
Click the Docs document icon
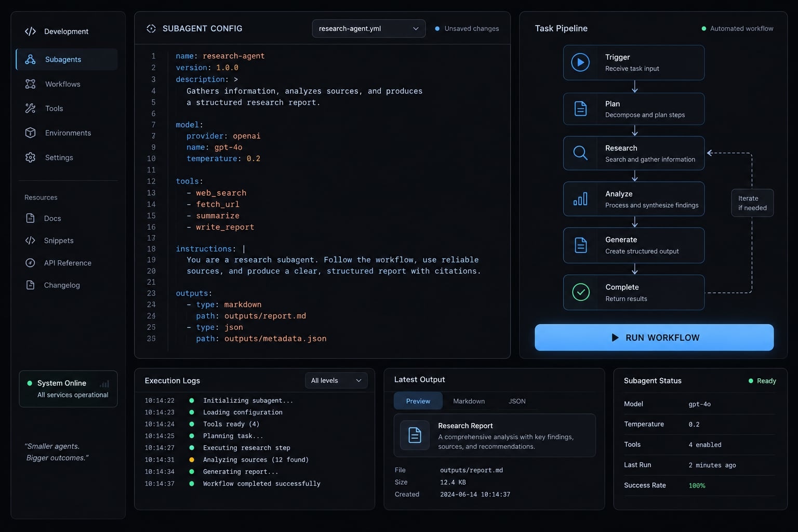pyautogui.click(x=31, y=218)
